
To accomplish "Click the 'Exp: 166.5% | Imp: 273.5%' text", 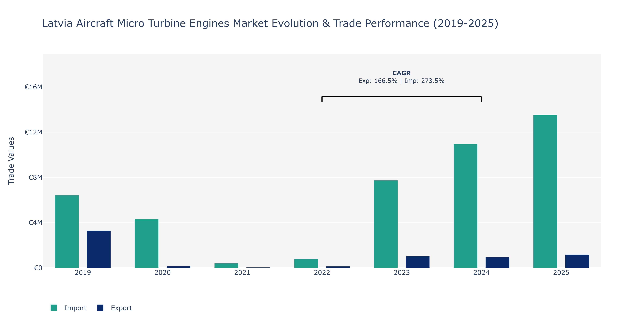I will point(402,81).
